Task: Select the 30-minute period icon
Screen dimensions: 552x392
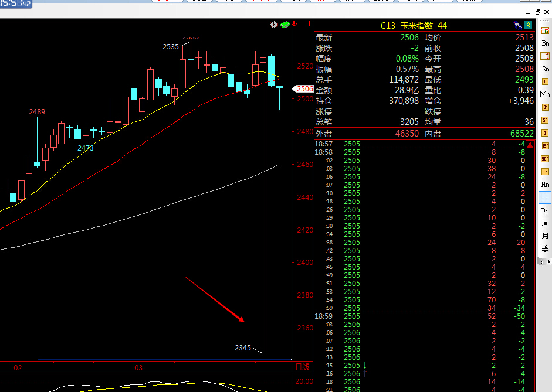Action: (x=545, y=159)
